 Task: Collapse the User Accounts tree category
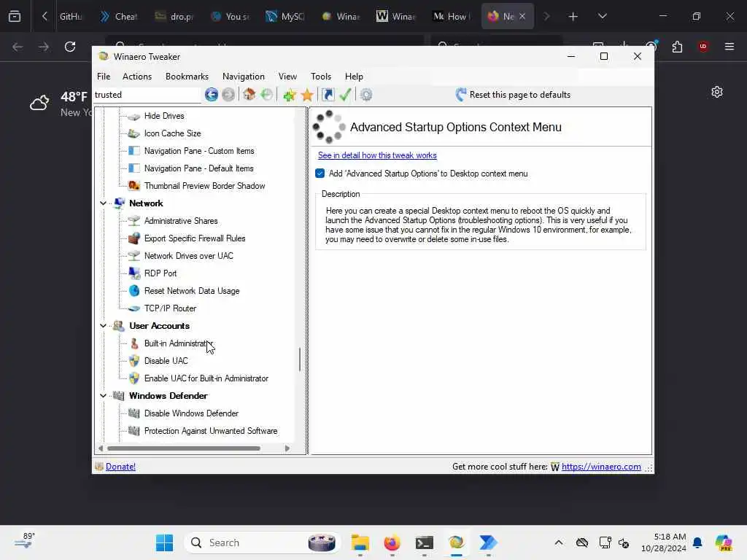click(103, 326)
